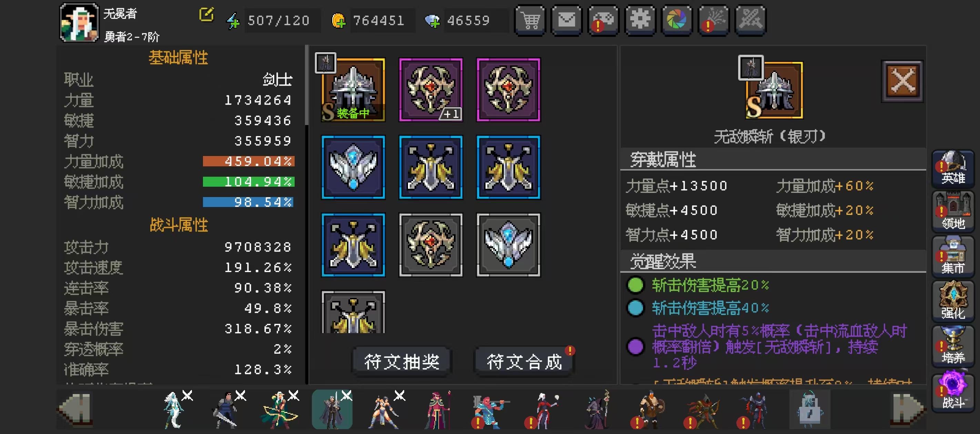Select the equipped S-rank rune 装备中
980x434 pixels.
[x=353, y=90]
